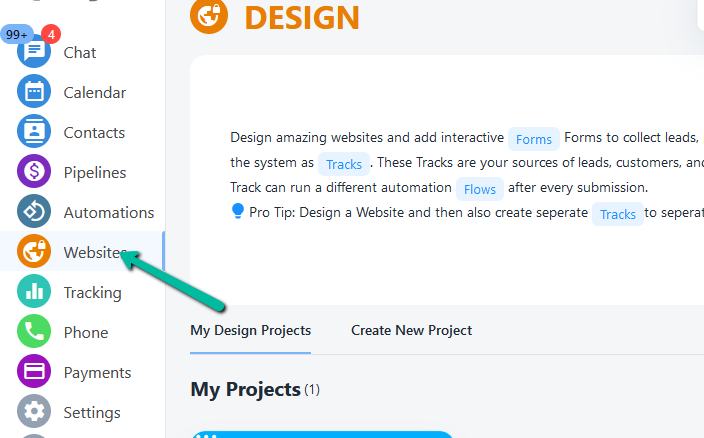Click the Forms tag link
This screenshot has width=704, height=438.
(x=534, y=139)
